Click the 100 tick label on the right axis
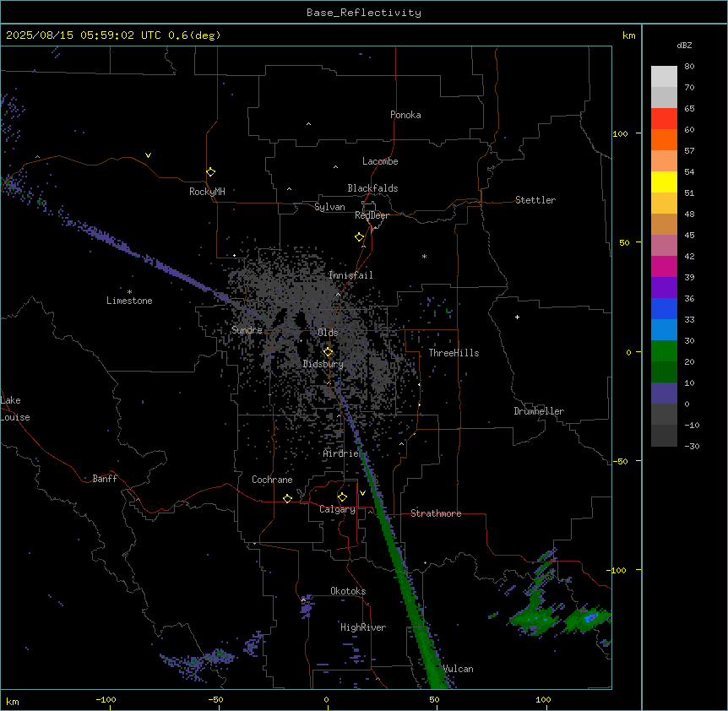 [620, 133]
